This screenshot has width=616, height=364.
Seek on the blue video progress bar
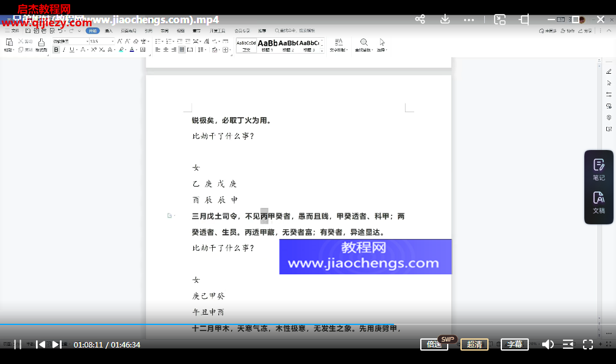(196, 324)
